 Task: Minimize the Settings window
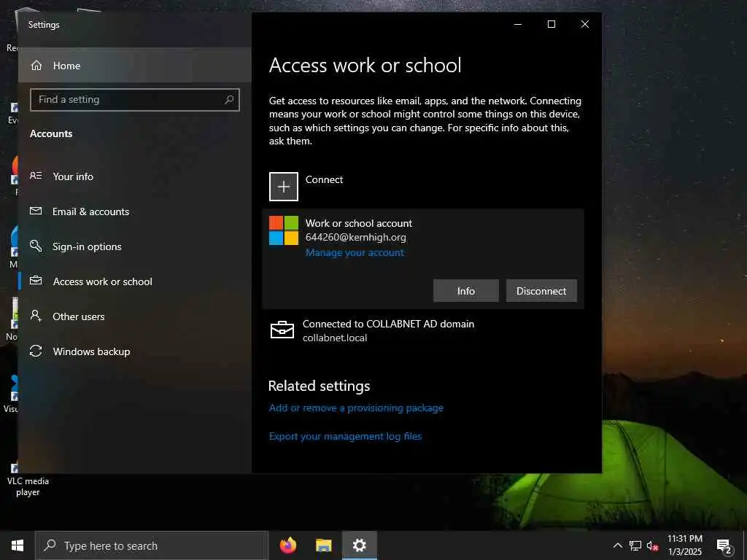click(x=518, y=24)
